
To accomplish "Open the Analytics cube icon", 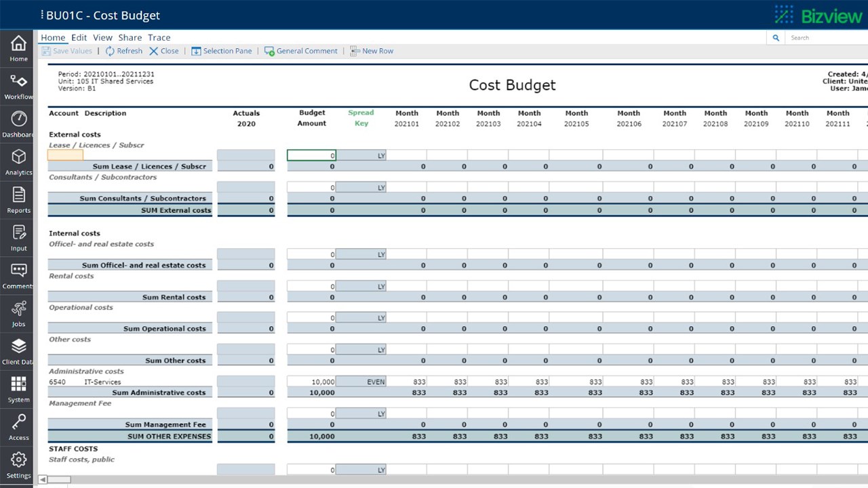I will [18, 157].
